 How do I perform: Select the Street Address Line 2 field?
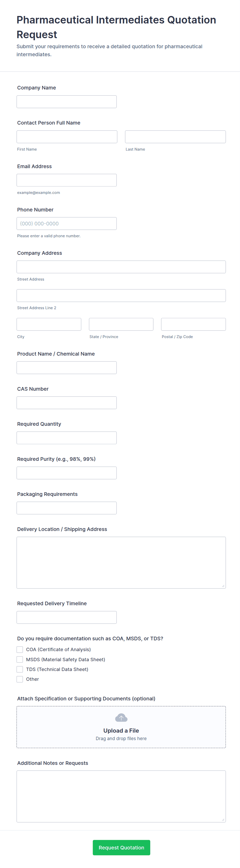pyautogui.click(x=121, y=296)
